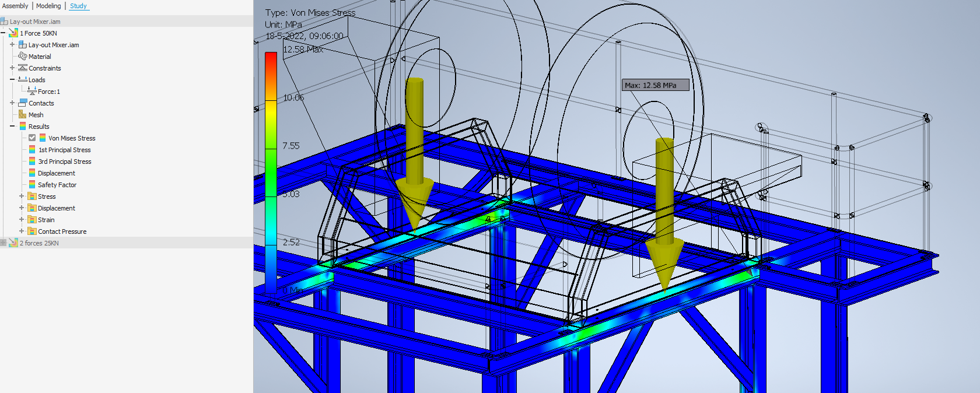Viewport: 980px width, 393px height.
Task: Click the 2 forces 25KN study icon
Action: (13, 243)
